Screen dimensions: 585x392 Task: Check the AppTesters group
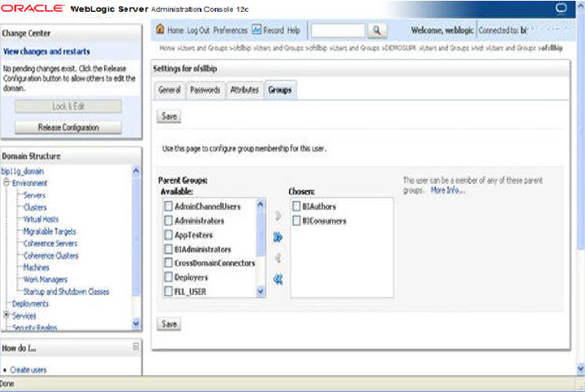169,235
